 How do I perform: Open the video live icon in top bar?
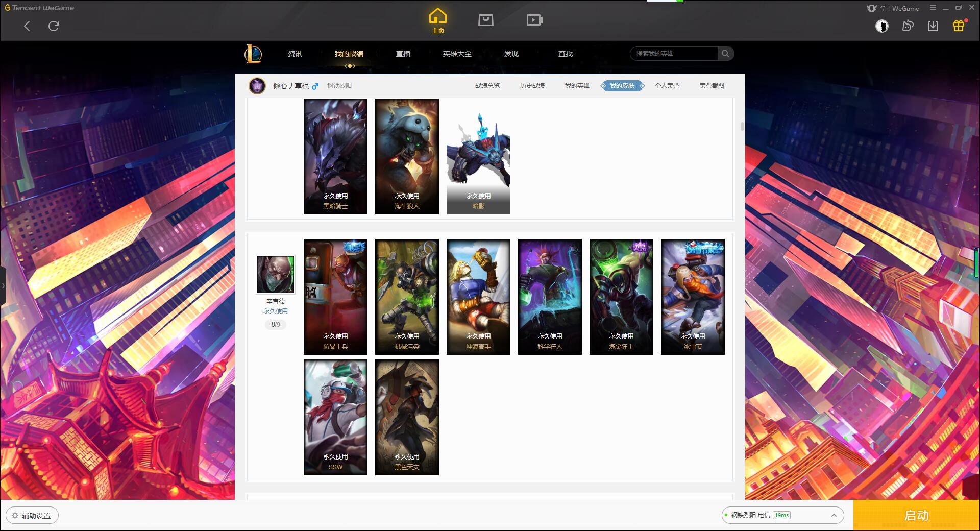click(x=534, y=20)
